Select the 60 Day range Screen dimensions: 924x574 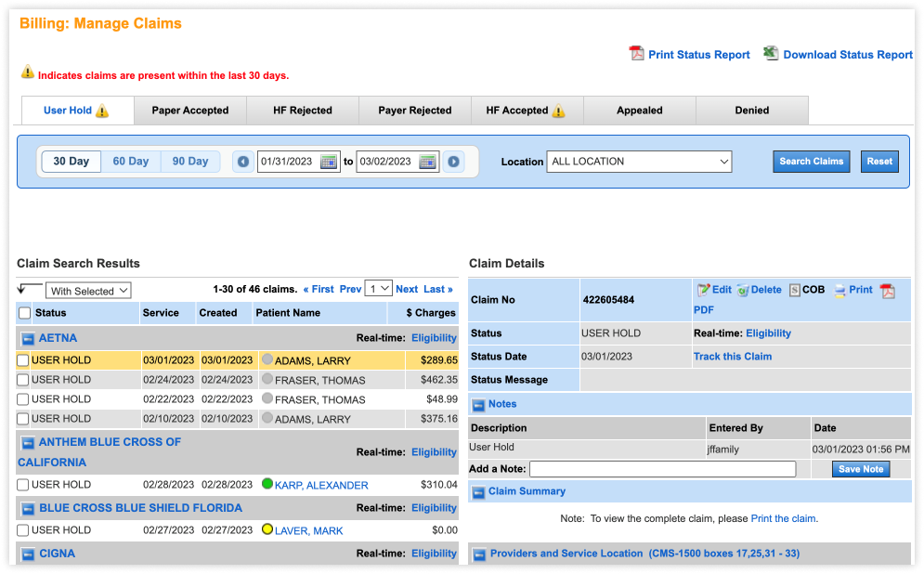point(131,162)
